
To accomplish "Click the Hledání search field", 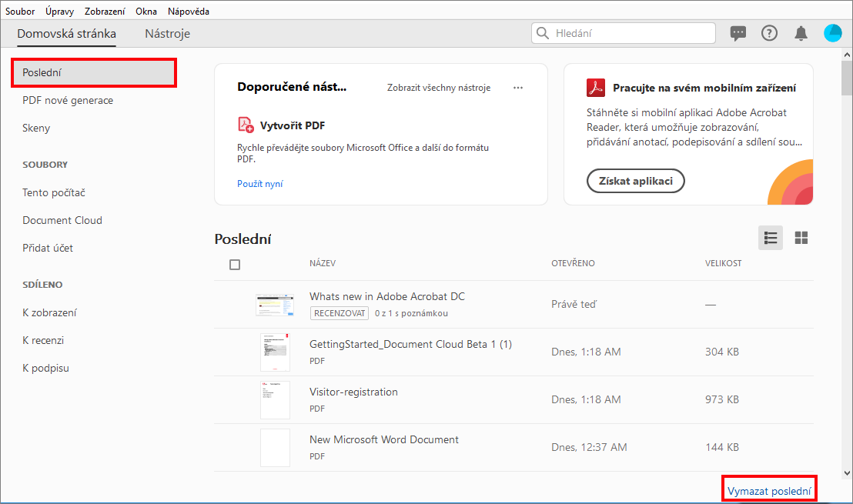I will pos(624,33).
